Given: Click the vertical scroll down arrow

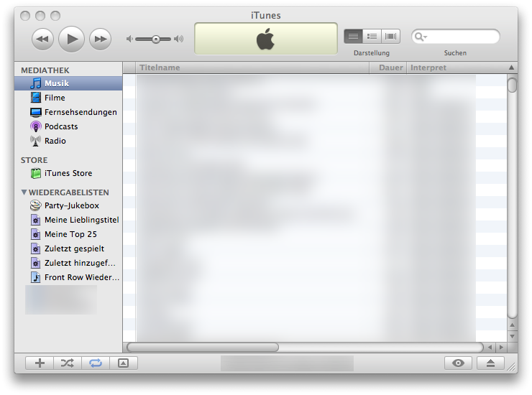Looking at the screenshot, I should click(513, 336).
